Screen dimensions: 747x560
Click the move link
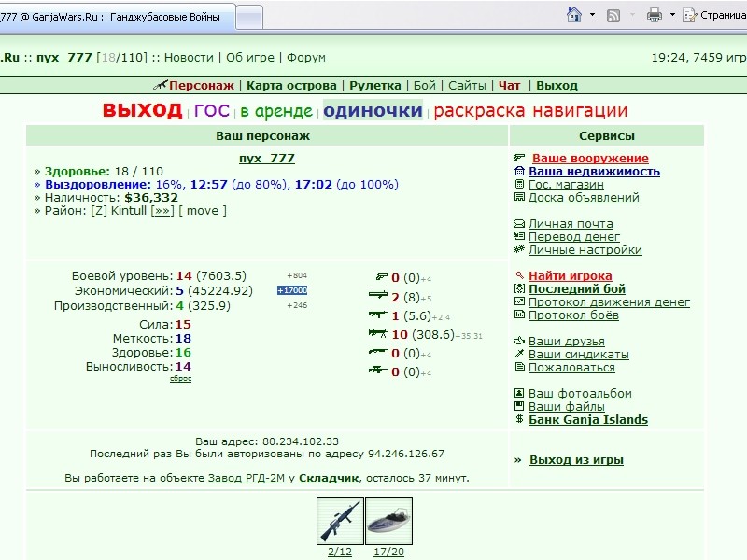pos(203,211)
